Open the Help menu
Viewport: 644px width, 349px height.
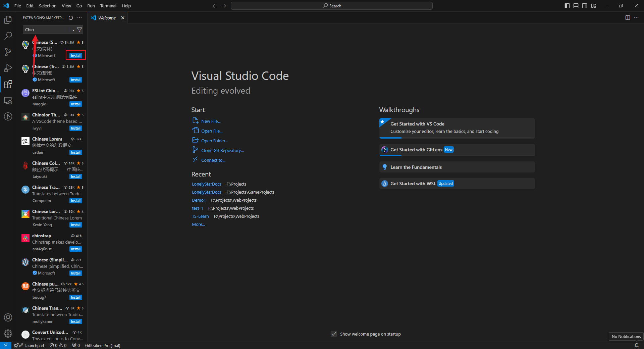(126, 6)
